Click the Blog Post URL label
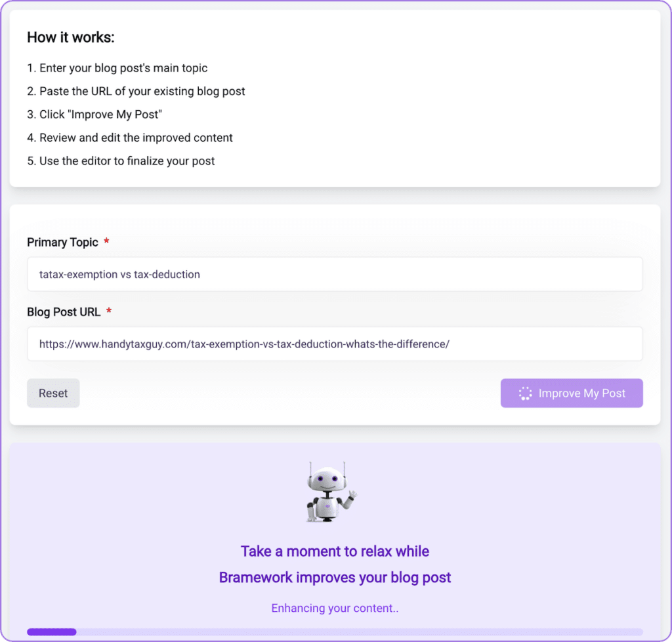The width and height of the screenshot is (672, 642). [x=64, y=311]
